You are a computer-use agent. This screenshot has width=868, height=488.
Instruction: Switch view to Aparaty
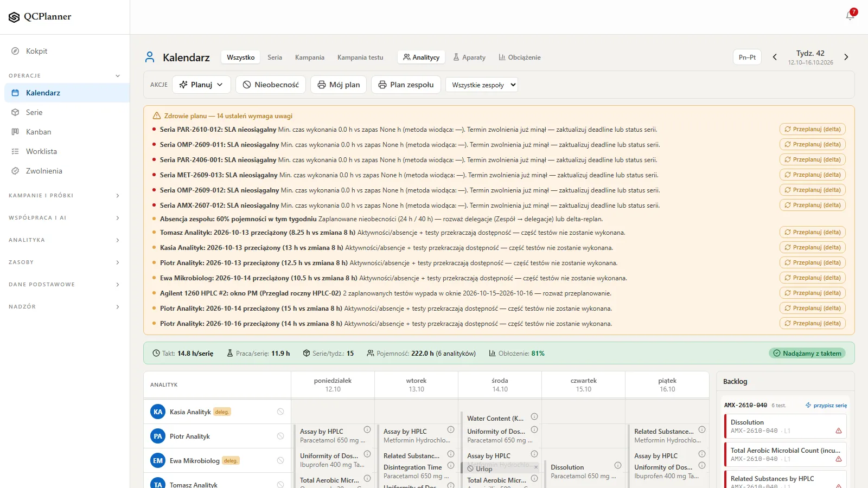click(x=469, y=57)
